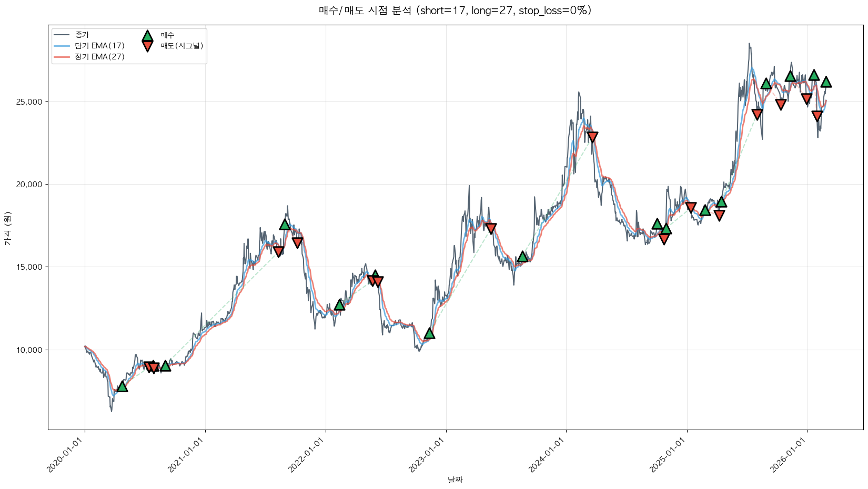Select the sell marker after the 2024 peak
868x489 pixels.
pyautogui.click(x=592, y=137)
